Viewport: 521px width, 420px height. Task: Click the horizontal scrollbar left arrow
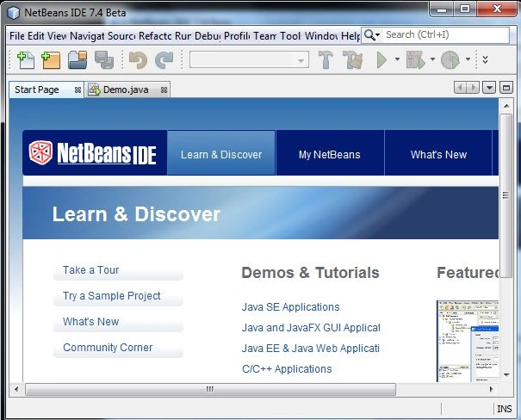coord(16,389)
